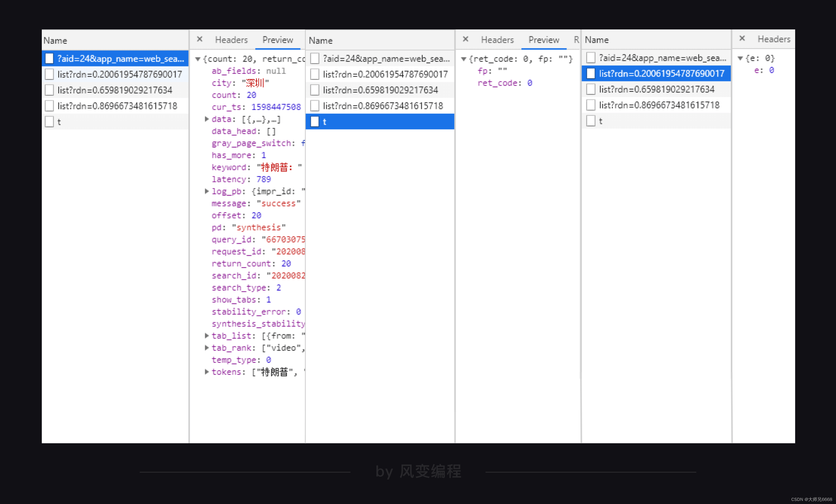The image size is (836, 504).
Task: Close the details pane in right panel
Action: click(x=742, y=39)
